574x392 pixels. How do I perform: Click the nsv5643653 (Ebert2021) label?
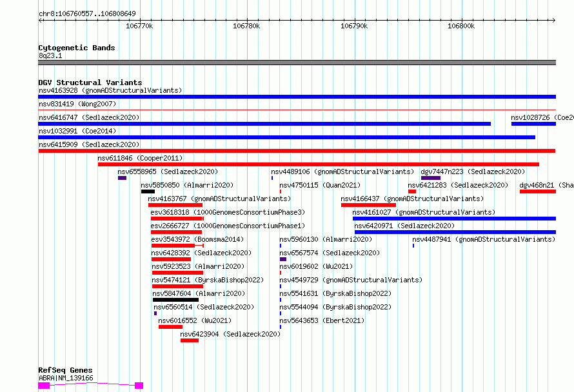click(322, 320)
